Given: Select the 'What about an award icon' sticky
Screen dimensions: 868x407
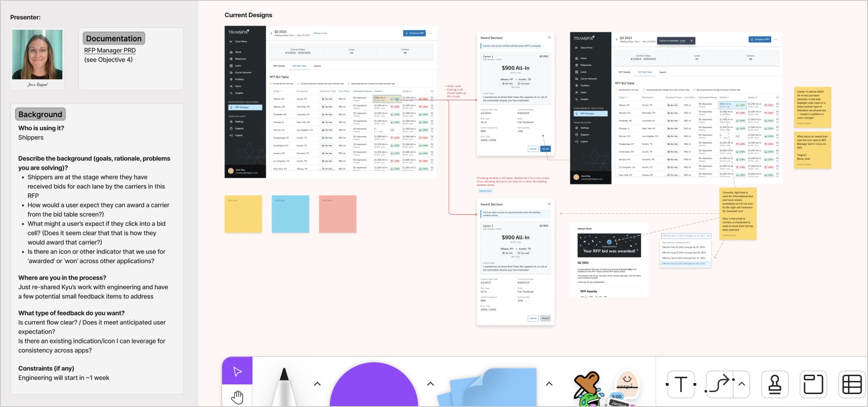Looking at the screenshot, I should click(812, 150).
